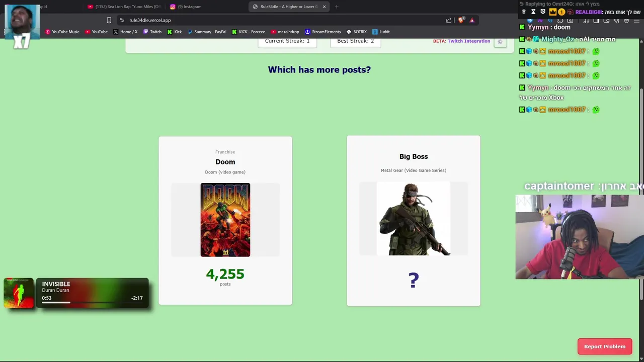Click the 4,255 posts count
644x362 pixels.
[x=225, y=274]
